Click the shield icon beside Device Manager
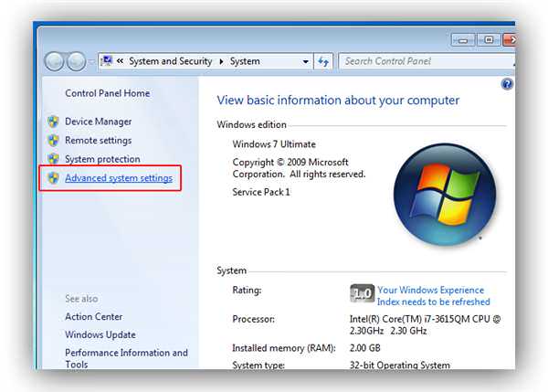Screen dimensions: 548x392 (53, 122)
